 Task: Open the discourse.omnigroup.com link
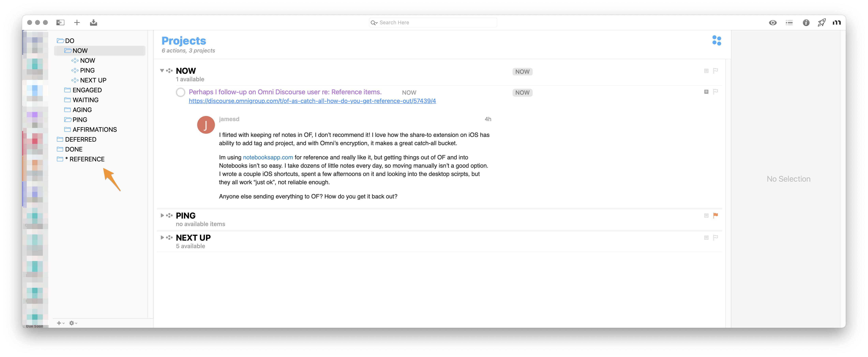coord(312,101)
